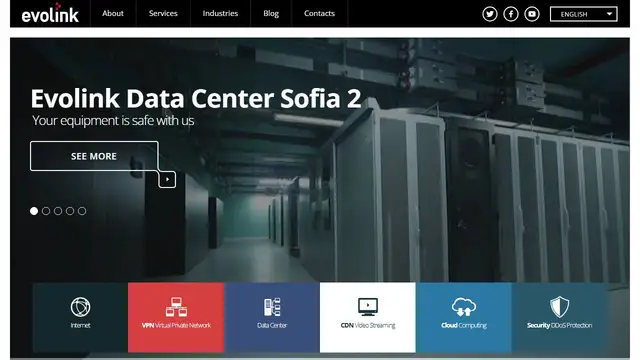Viewport: 640px width, 360px height.
Task: Open the About menu
Action: tap(113, 13)
